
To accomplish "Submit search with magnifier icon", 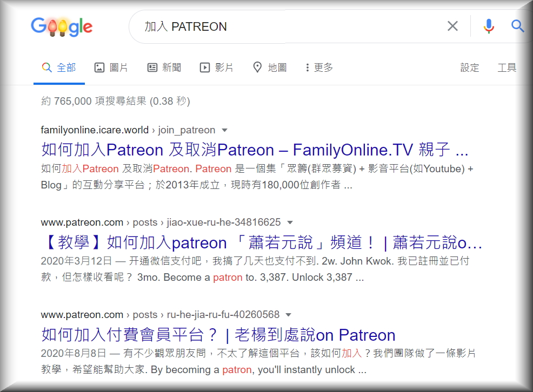I will point(517,26).
